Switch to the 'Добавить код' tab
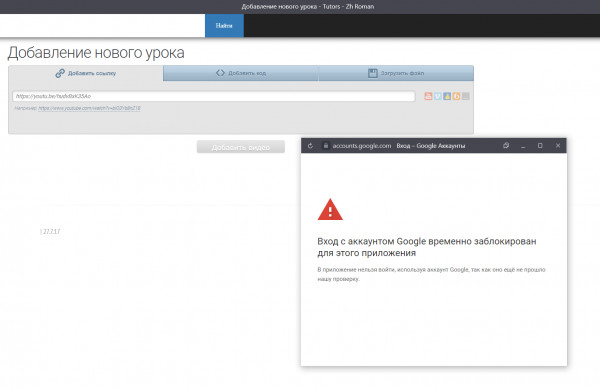This screenshot has width=600, height=388. pyautogui.click(x=241, y=73)
